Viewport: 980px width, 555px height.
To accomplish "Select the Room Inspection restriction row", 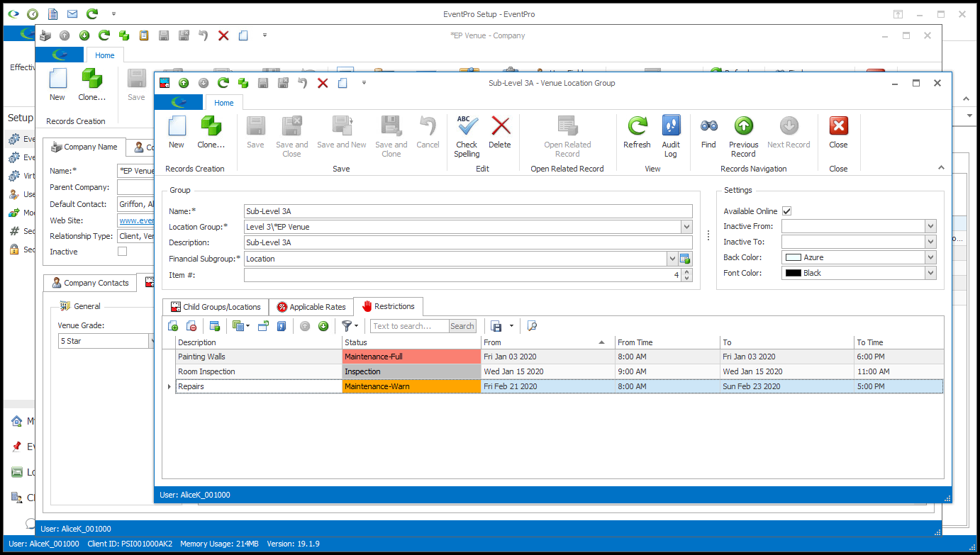I will [x=559, y=371].
